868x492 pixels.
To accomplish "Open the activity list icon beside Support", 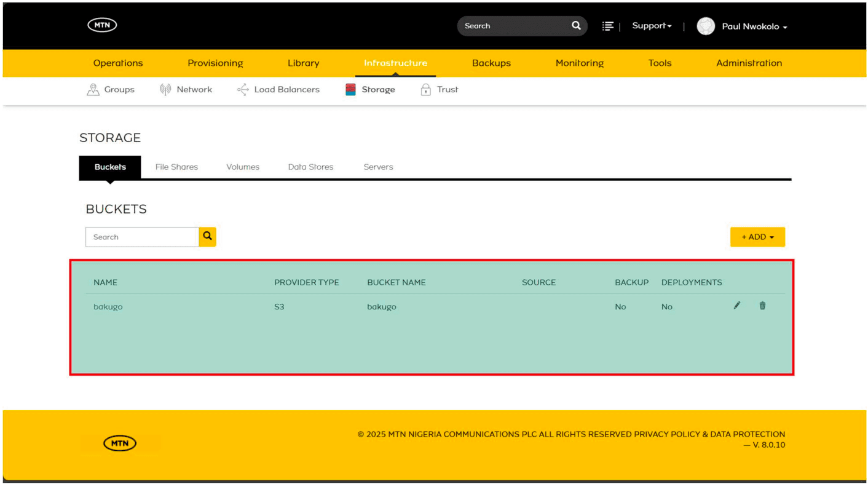I will 607,26.
